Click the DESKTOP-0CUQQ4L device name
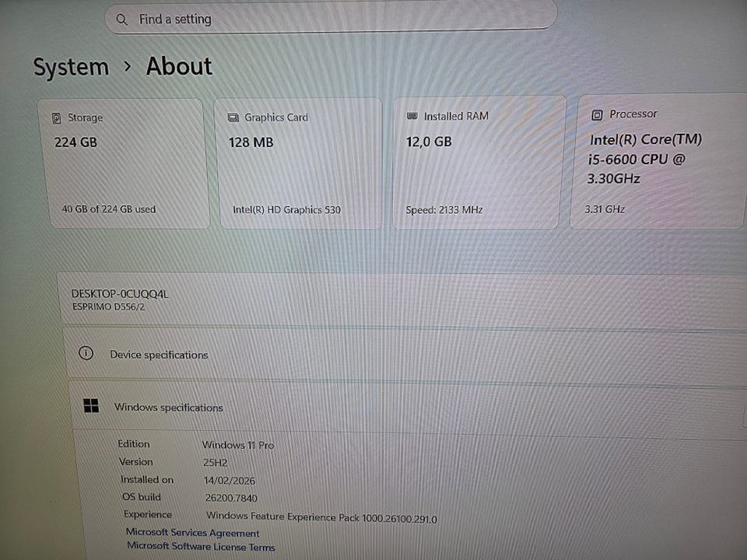The height and width of the screenshot is (560, 747). 120,294
